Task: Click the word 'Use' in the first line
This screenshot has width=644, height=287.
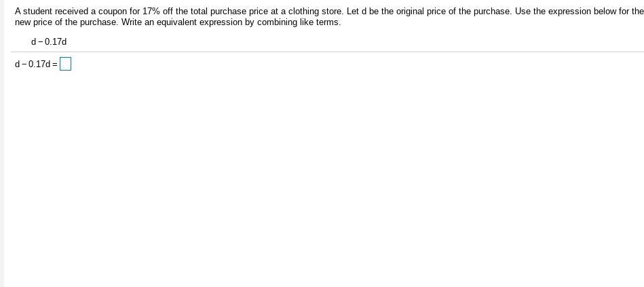Action: pos(523,12)
